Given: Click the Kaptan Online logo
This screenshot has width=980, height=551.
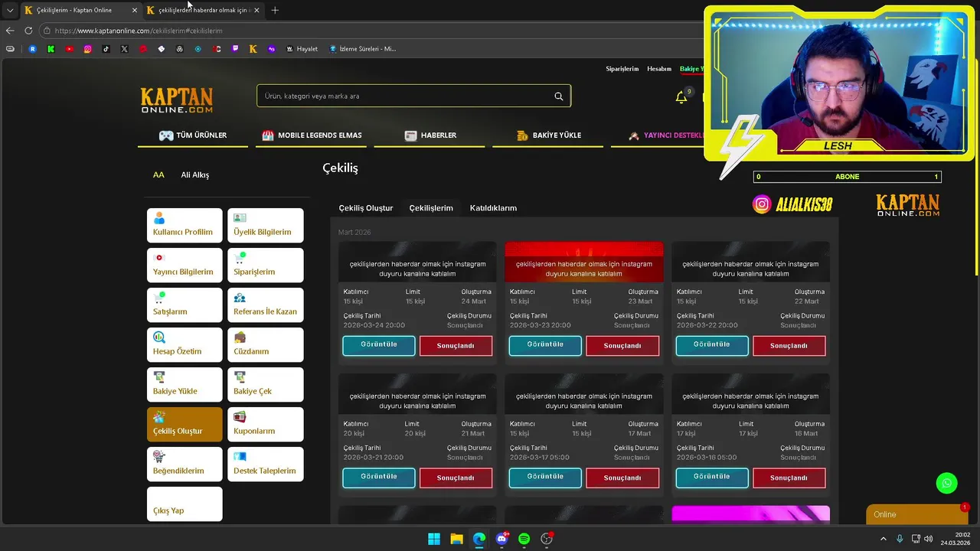Looking at the screenshot, I should click(x=176, y=100).
